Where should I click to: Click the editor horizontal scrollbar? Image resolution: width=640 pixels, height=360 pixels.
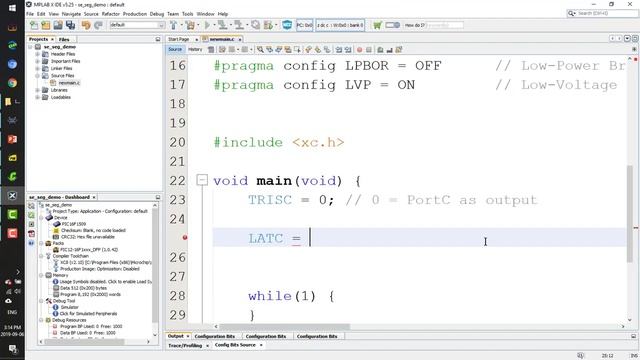tap(284, 327)
